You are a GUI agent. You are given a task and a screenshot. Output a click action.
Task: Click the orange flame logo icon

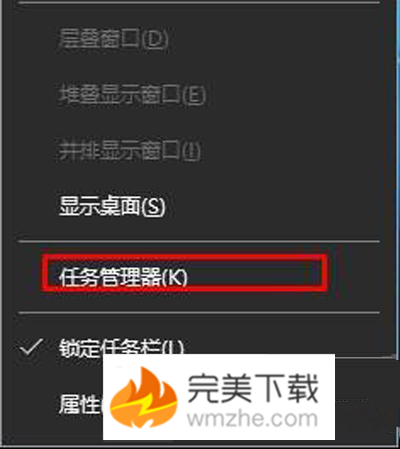pyautogui.click(x=144, y=398)
